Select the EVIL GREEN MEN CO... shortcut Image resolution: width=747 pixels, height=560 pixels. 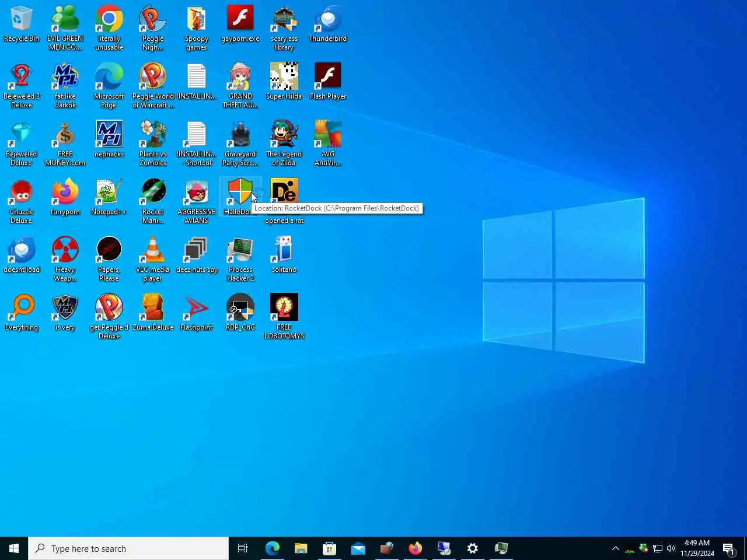[x=65, y=28]
